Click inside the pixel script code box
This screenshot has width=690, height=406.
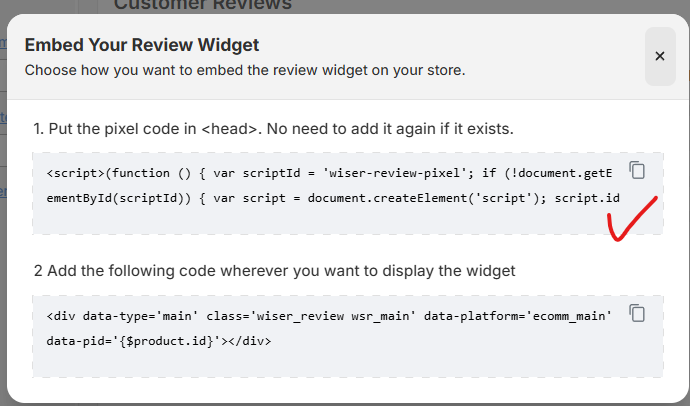(330, 215)
